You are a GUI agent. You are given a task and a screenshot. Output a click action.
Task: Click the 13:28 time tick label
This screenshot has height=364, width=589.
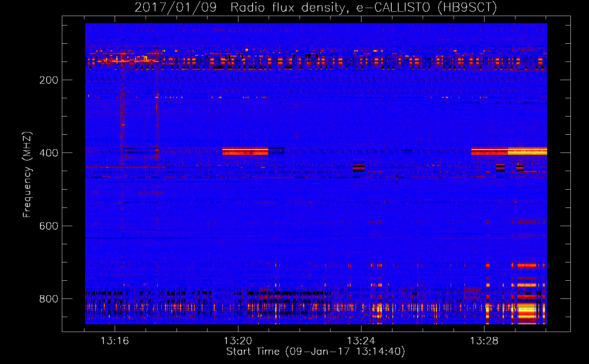coord(484,341)
